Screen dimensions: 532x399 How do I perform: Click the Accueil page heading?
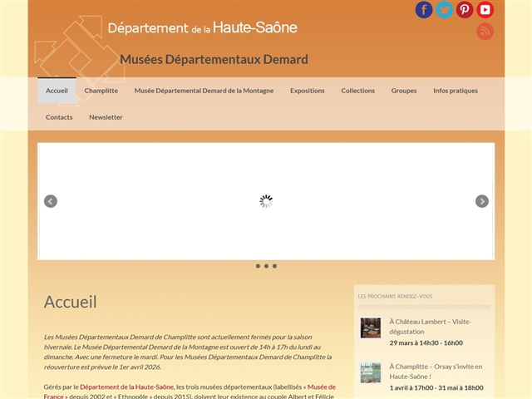pos(70,302)
